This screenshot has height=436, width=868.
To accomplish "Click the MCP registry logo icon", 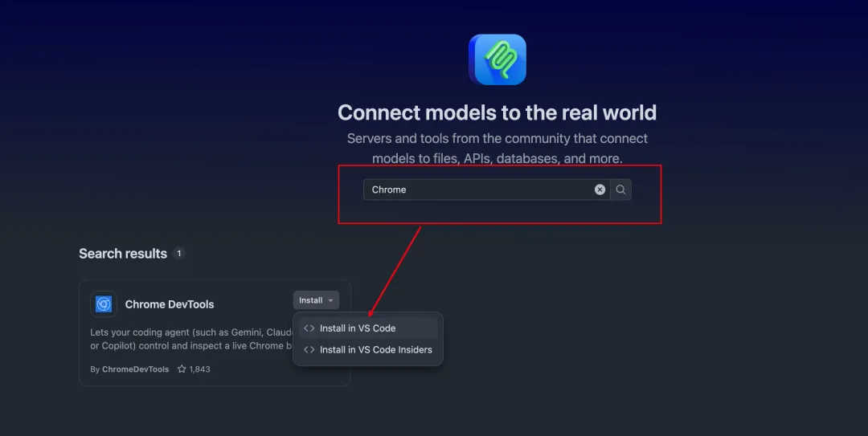I will pos(497,59).
